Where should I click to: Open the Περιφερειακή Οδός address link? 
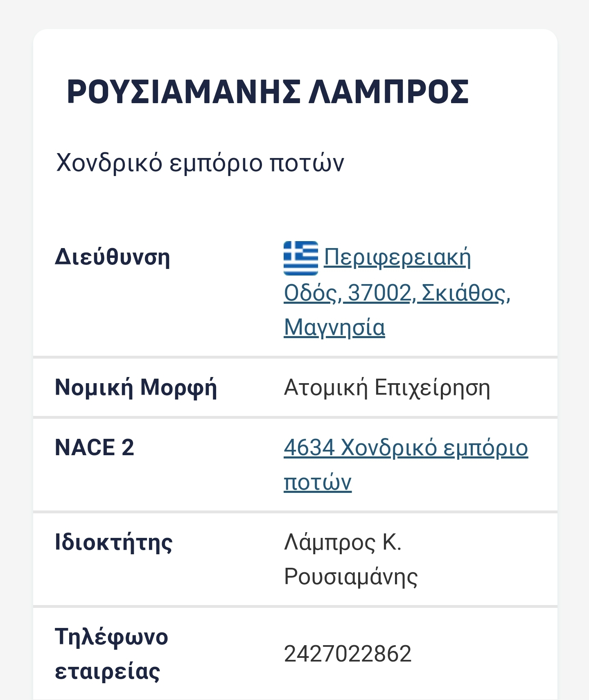point(397,292)
